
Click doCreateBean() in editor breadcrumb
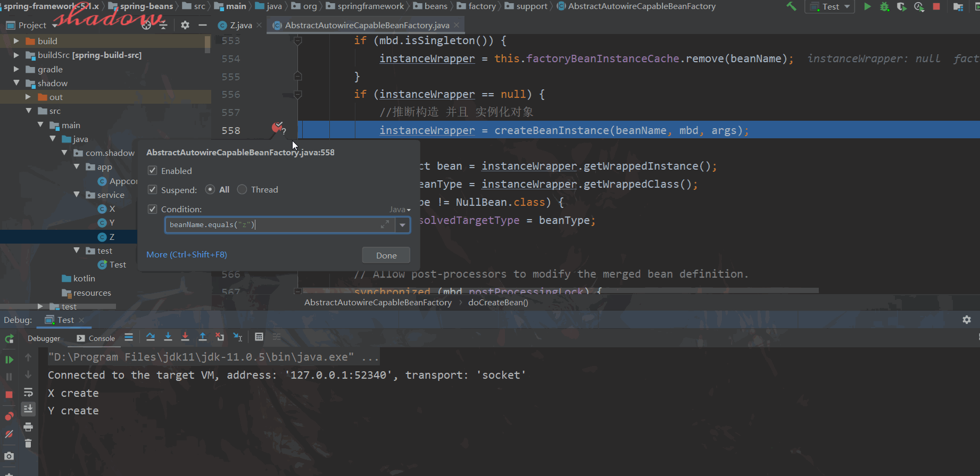(x=498, y=302)
